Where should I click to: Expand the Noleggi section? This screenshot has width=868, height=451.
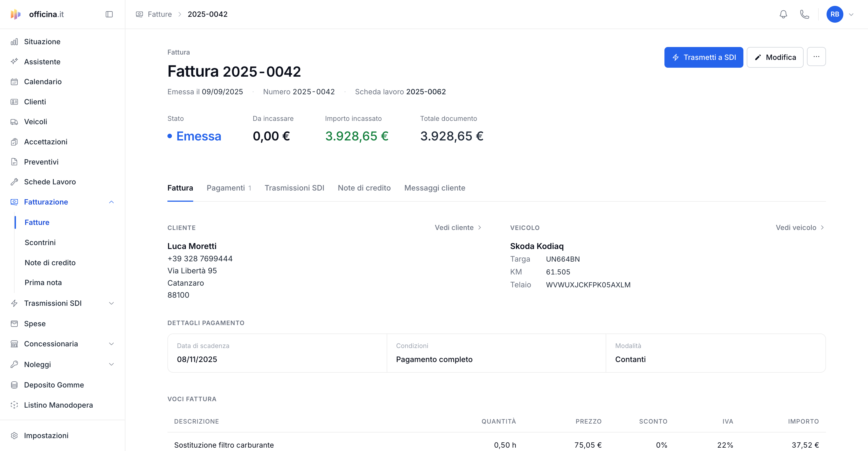111,364
